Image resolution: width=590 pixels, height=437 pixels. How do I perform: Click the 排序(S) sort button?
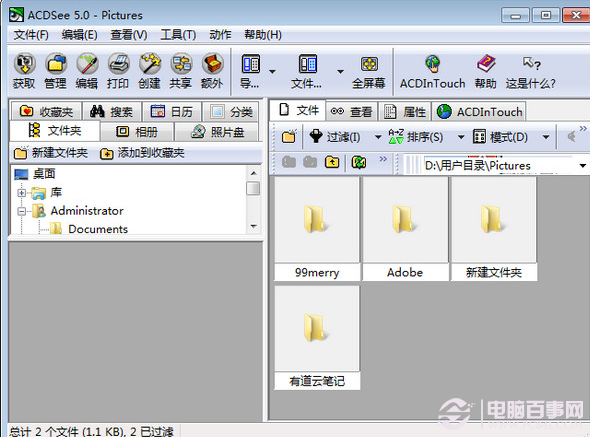[416, 137]
